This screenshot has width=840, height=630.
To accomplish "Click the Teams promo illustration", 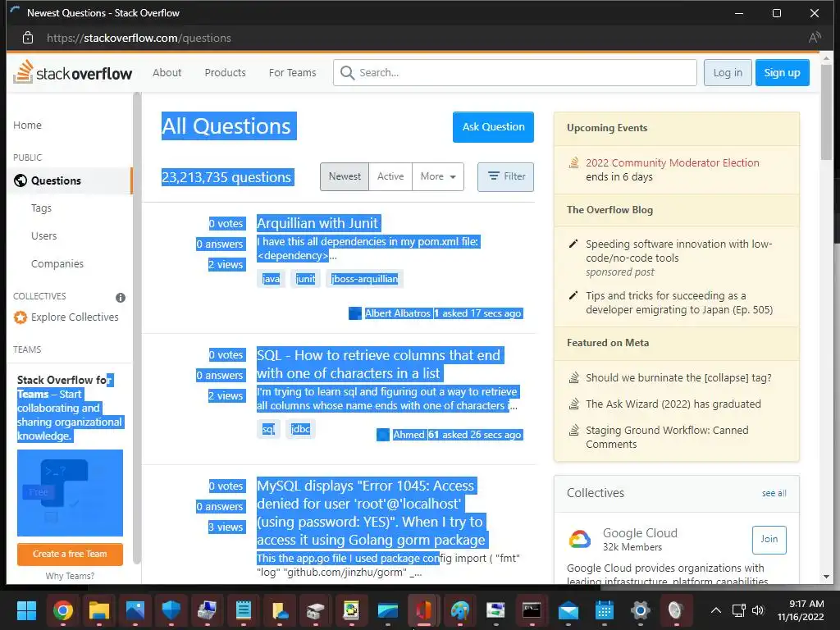I will pos(71,493).
